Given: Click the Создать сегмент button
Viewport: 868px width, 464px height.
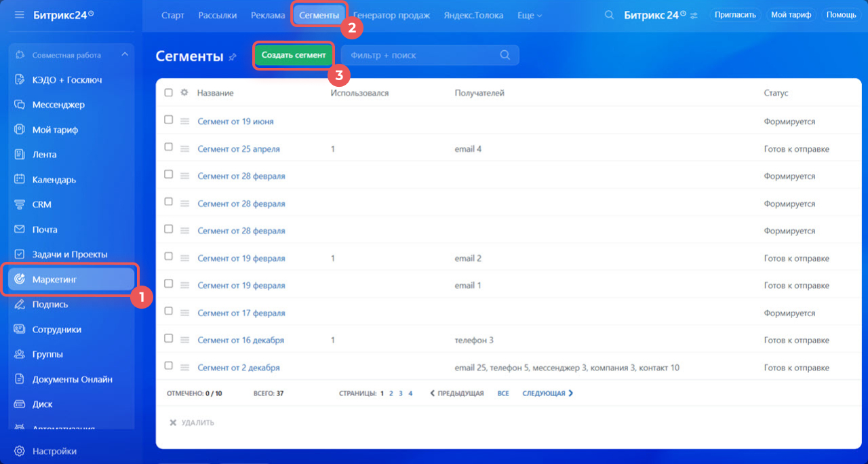Looking at the screenshot, I should (294, 55).
